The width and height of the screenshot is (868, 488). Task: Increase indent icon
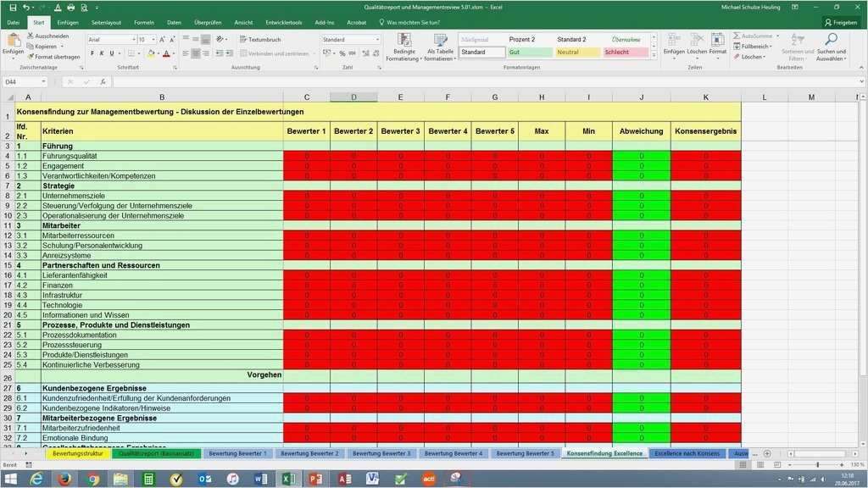click(229, 53)
